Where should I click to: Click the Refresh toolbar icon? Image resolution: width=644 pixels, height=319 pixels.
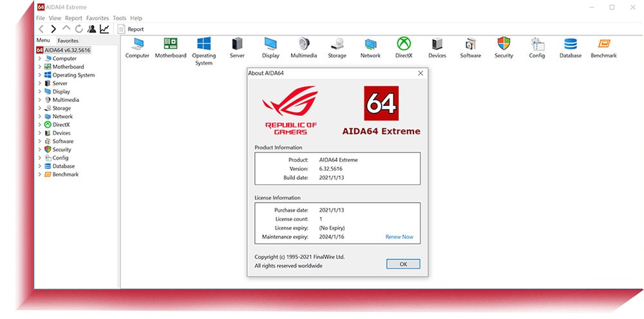click(x=79, y=29)
